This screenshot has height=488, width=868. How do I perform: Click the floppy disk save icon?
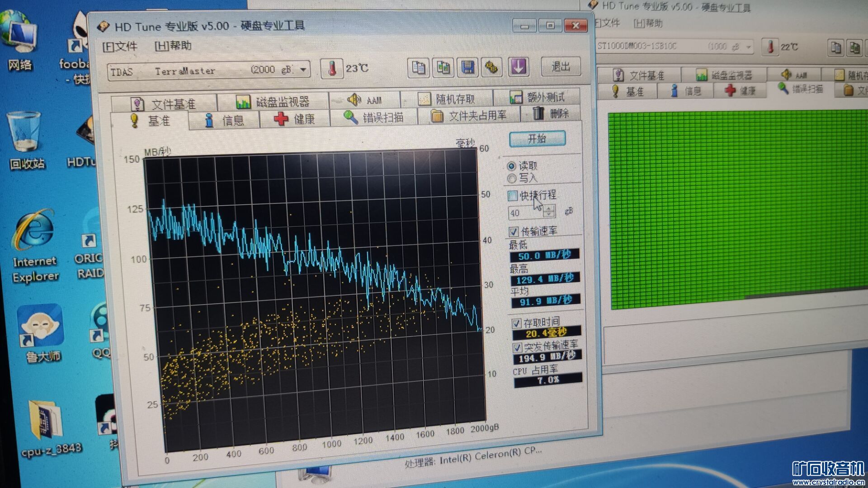pos(468,68)
